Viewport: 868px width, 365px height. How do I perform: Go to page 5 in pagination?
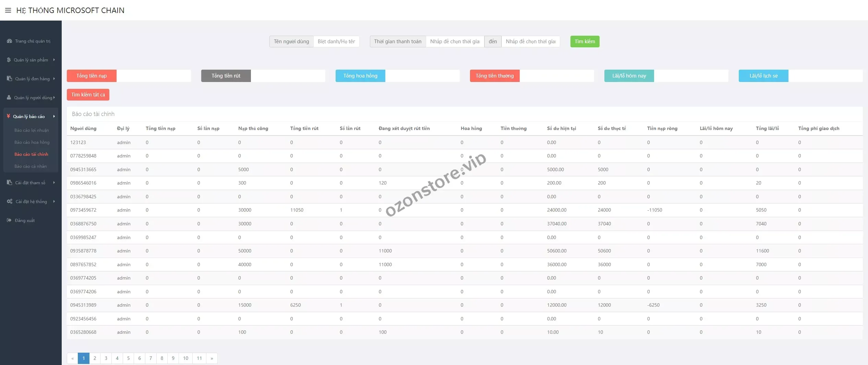[128, 358]
